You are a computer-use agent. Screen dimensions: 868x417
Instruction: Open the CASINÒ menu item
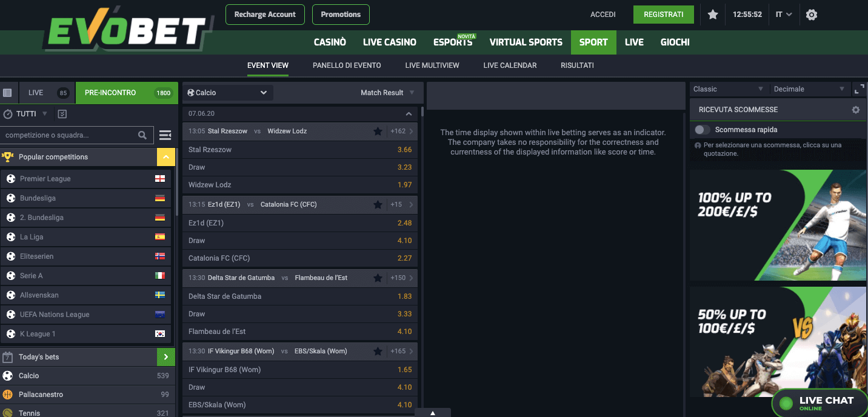330,42
